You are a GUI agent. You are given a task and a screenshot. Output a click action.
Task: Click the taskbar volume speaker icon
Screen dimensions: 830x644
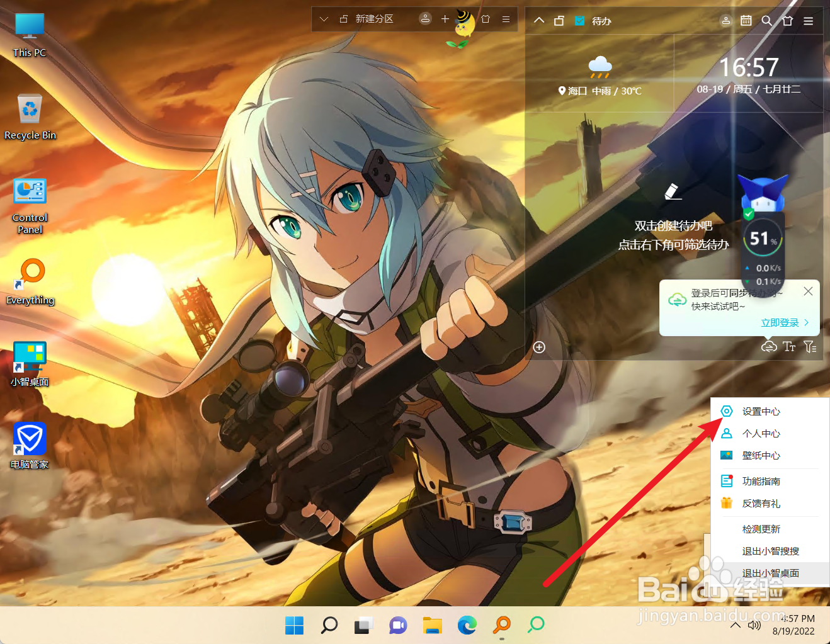754,625
